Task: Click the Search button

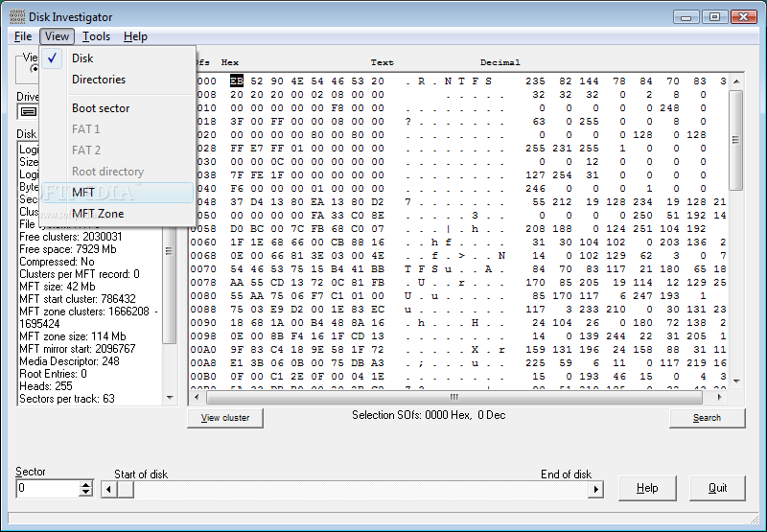Action: (707, 418)
